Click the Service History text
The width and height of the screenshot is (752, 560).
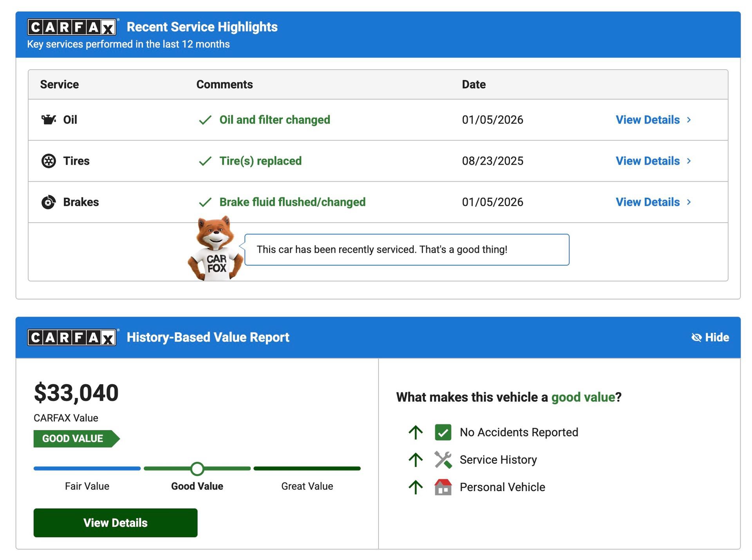(x=498, y=460)
